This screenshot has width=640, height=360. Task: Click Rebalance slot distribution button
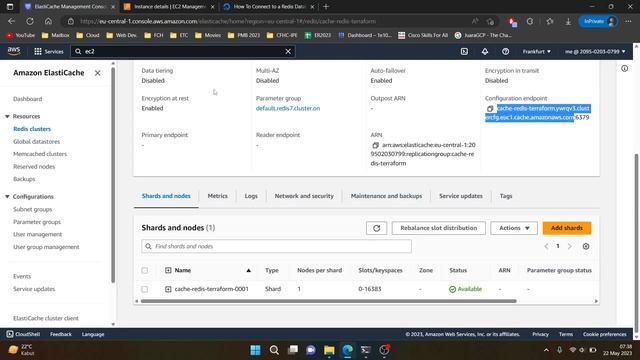[x=438, y=228]
